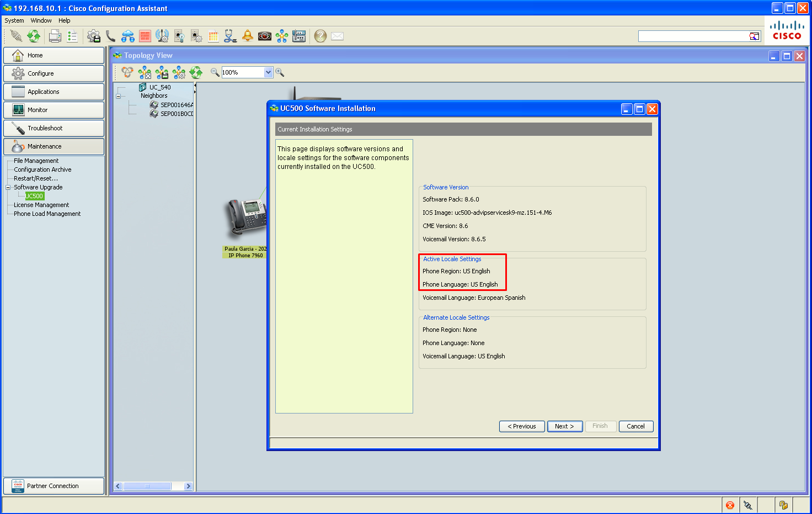Open the checklist Preferences icon in toolbar

pos(72,36)
